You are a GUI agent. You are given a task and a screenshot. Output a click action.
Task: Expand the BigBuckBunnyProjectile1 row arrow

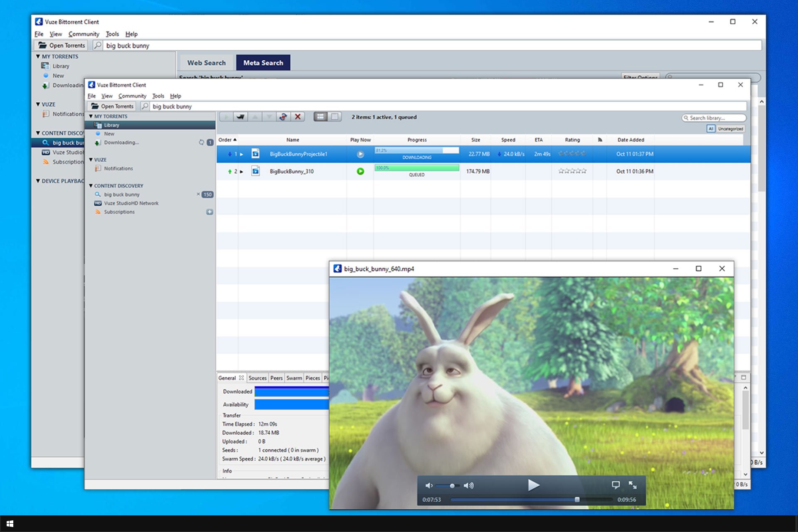tap(241, 154)
